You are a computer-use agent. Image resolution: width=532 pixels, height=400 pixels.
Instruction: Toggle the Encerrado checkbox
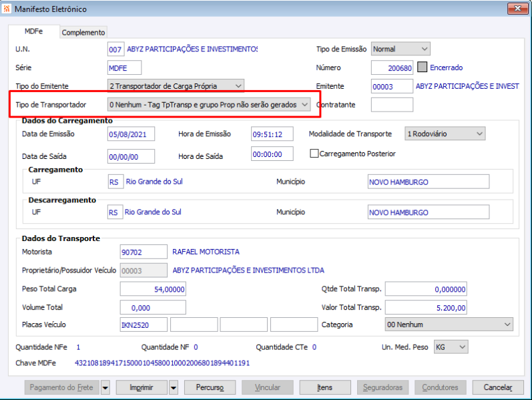point(422,67)
